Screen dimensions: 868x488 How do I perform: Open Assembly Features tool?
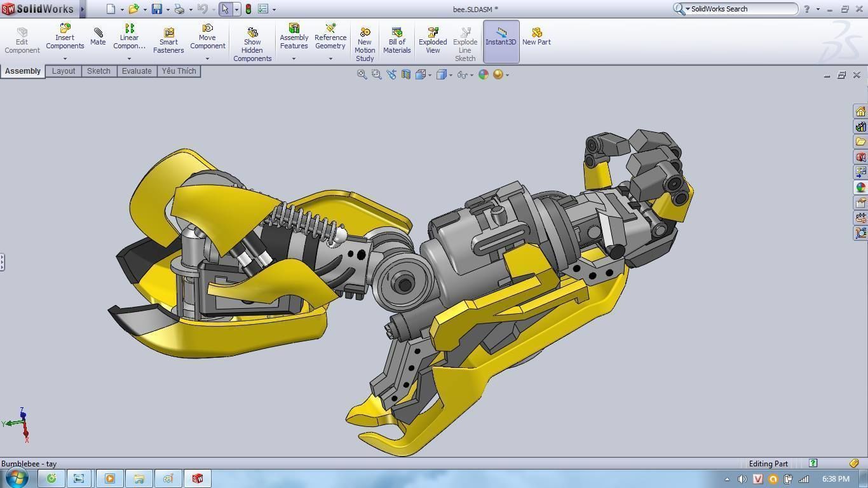tap(294, 37)
